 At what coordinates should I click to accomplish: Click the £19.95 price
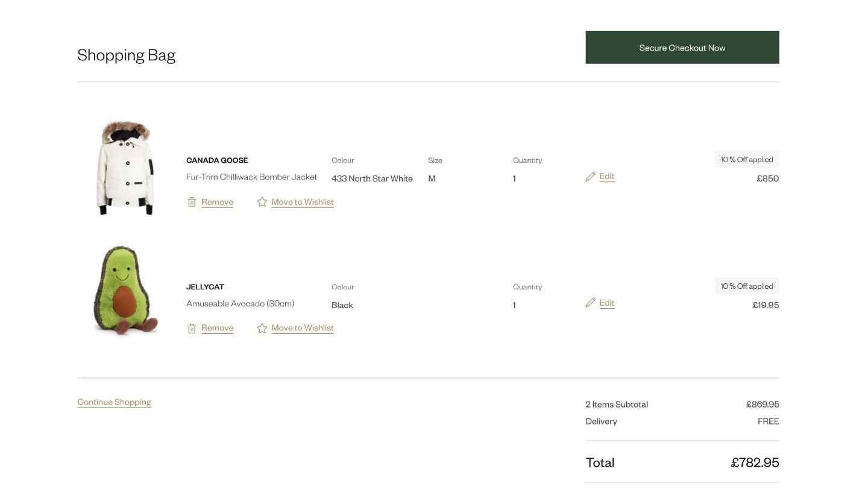pyautogui.click(x=766, y=305)
